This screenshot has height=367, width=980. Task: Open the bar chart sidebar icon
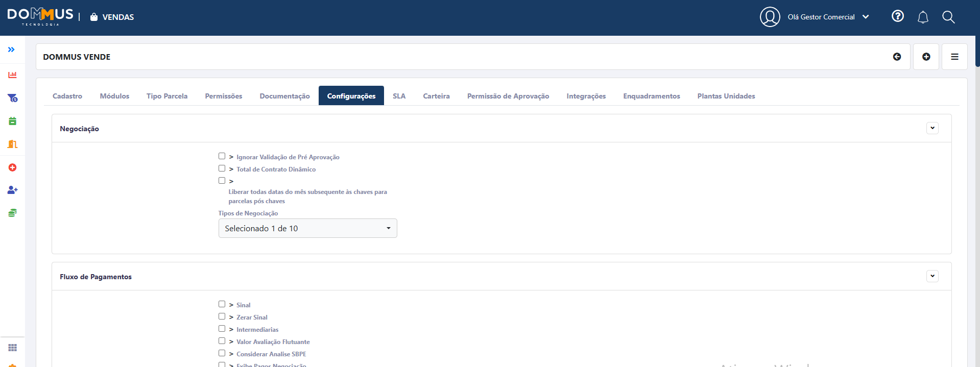(x=12, y=75)
